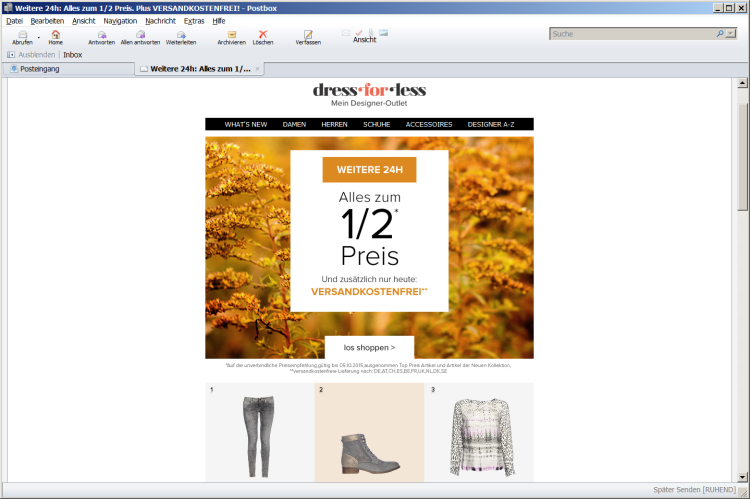
Task: Toggle the Ausblenden sidebar button
Action: click(x=30, y=55)
